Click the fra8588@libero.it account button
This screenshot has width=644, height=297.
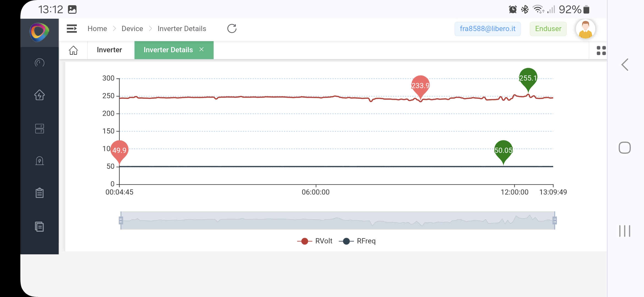pyautogui.click(x=487, y=29)
